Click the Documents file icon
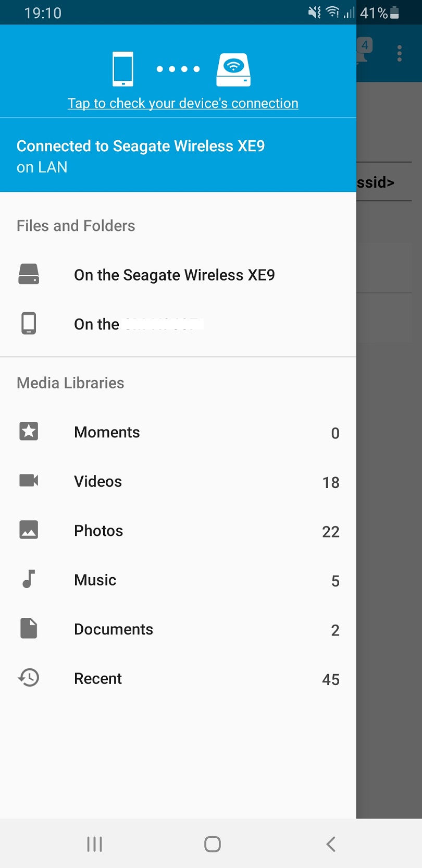This screenshot has width=422, height=868. coord(29,628)
